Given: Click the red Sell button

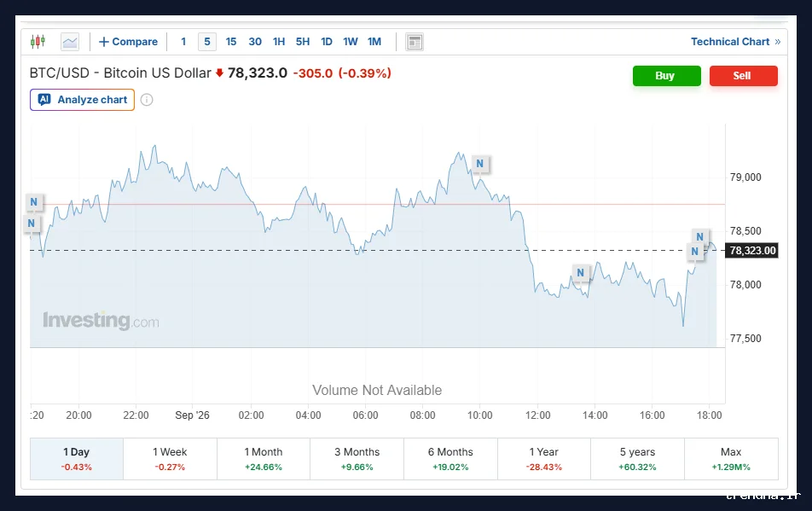Looking at the screenshot, I should (x=743, y=76).
